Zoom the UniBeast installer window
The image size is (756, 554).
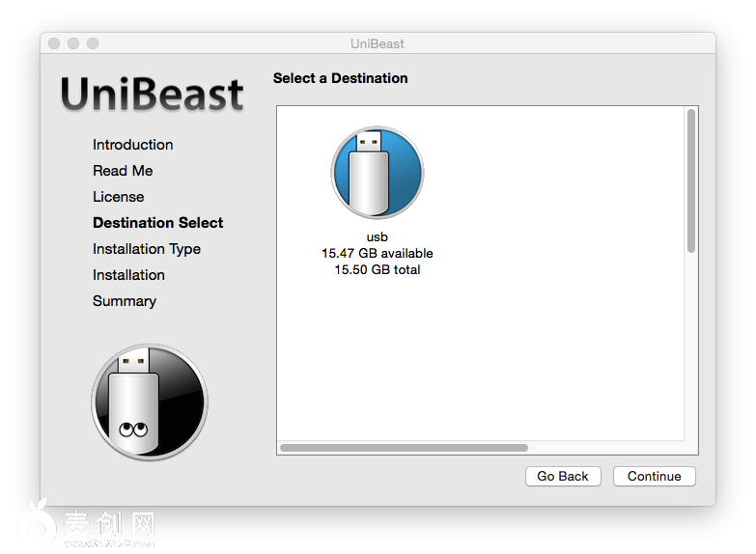(x=93, y=43)
